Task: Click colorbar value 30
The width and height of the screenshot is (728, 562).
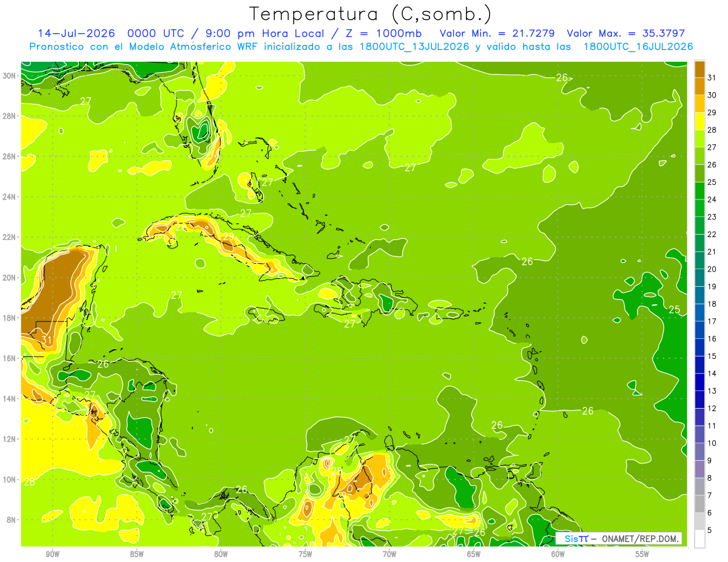Action: tap(712, 95)
